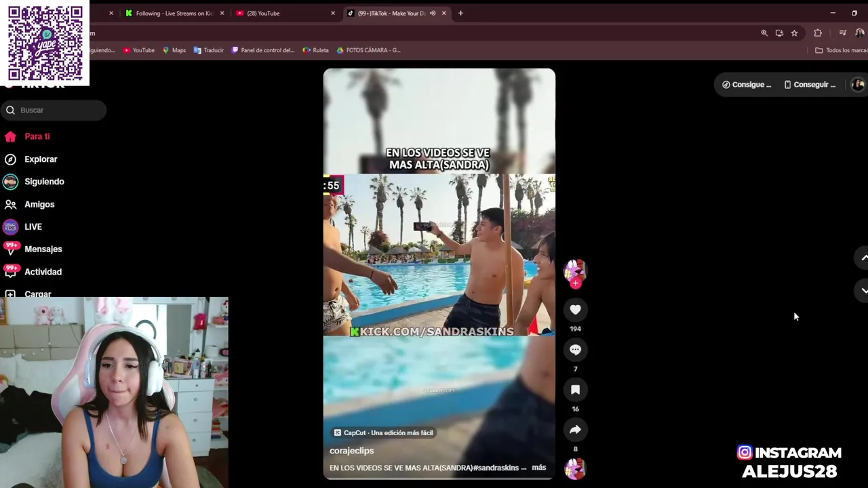The height and width of the screenshot is (488, 868).
Task: Open the Ruleta bookmark
Action: pos(316,50)
